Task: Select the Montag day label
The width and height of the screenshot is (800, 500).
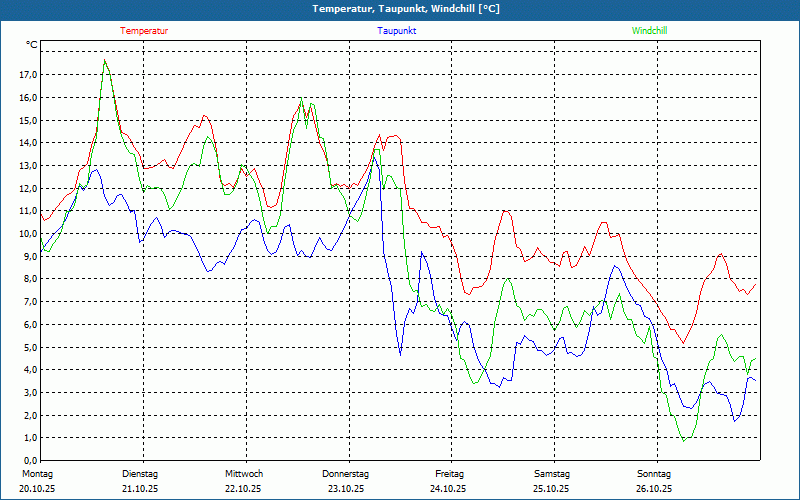Action: click(x=37, y=474)
